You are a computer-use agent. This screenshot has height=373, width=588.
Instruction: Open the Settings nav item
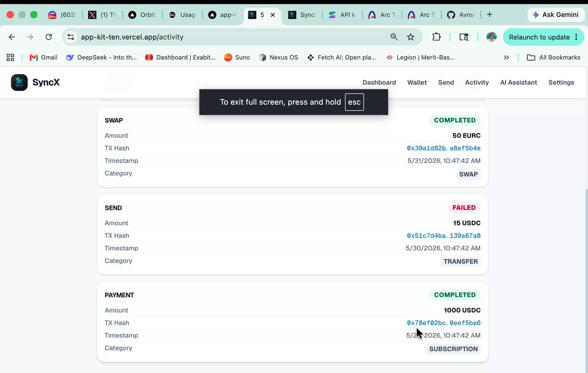pos(561,82)
